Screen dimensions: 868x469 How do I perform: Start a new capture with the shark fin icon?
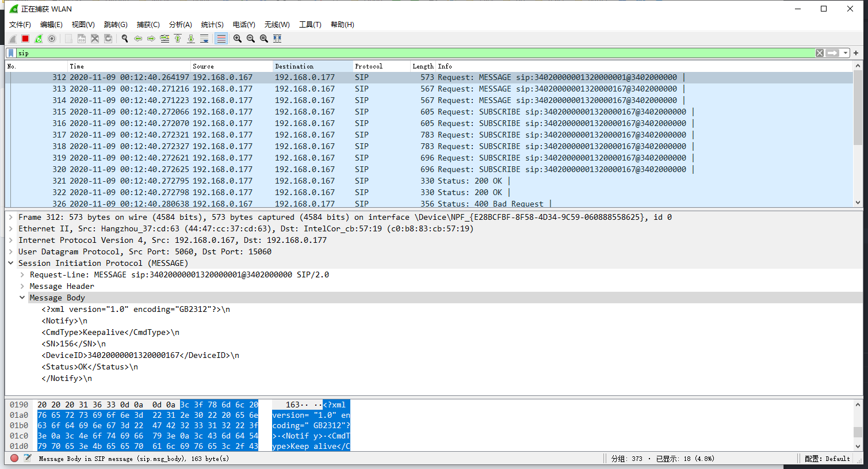pyautogui.click(x=13, y=39)
